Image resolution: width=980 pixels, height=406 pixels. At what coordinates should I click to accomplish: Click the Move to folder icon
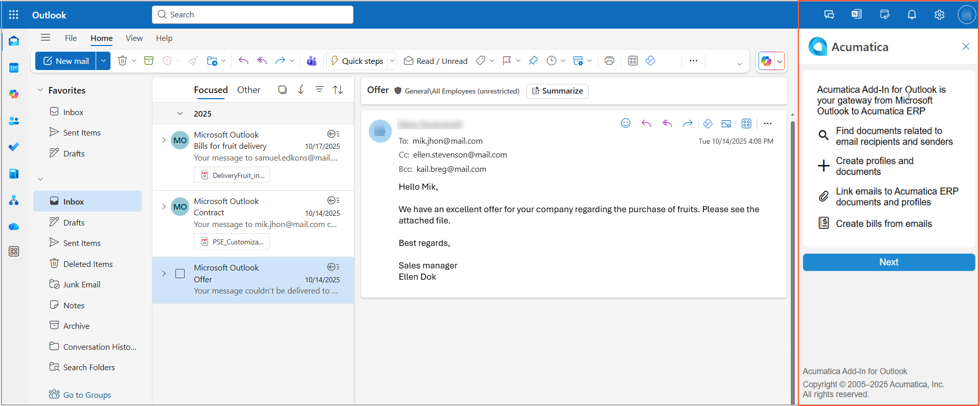[212, 61]
